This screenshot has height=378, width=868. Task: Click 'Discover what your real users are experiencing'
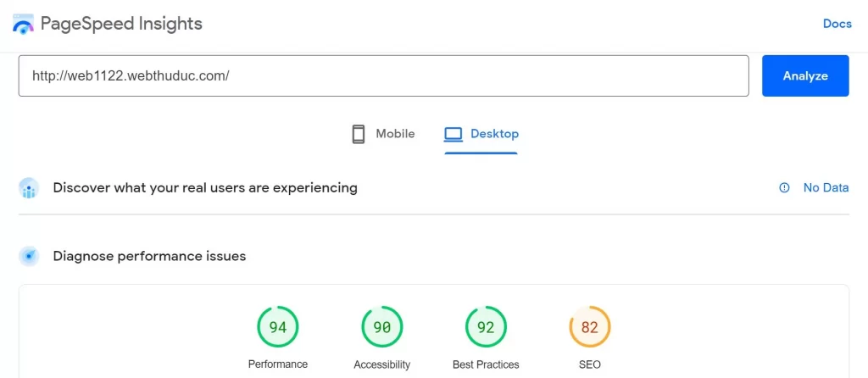(205, 187)
